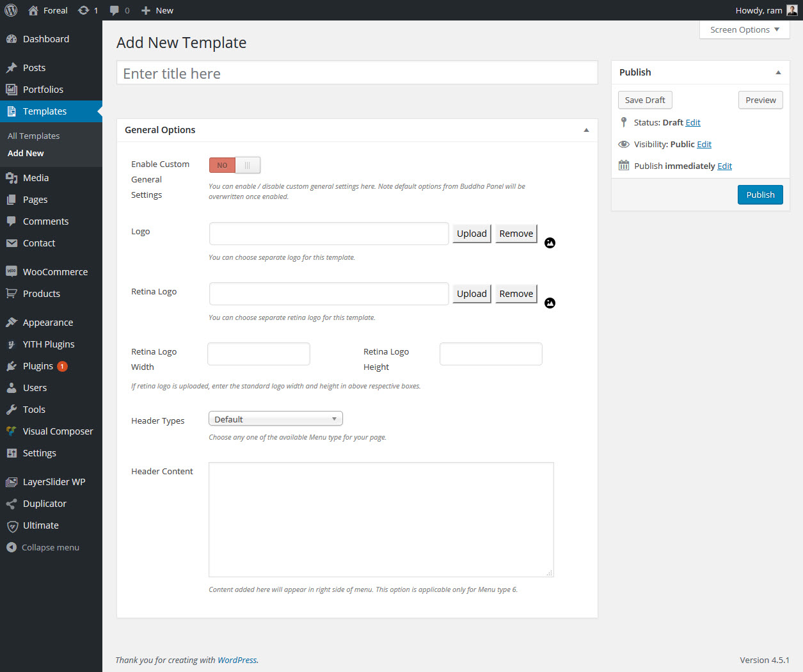
Task: Click the Logo URL input field
Action: click(x=329, y=234)
